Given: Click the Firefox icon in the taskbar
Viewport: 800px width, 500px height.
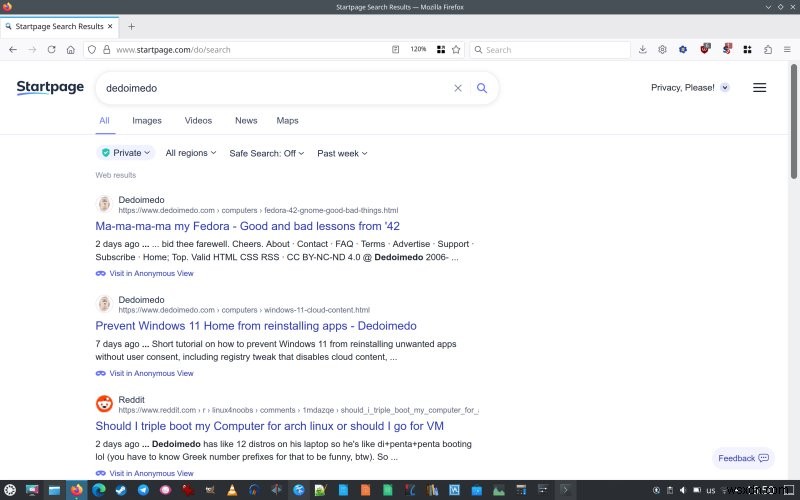Looking at the screenshot, I should coord(77,490).
